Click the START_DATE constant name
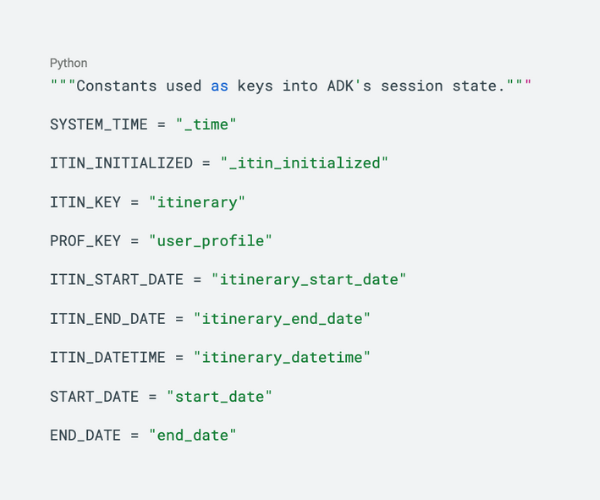The image size is (600, 500). 95,396
